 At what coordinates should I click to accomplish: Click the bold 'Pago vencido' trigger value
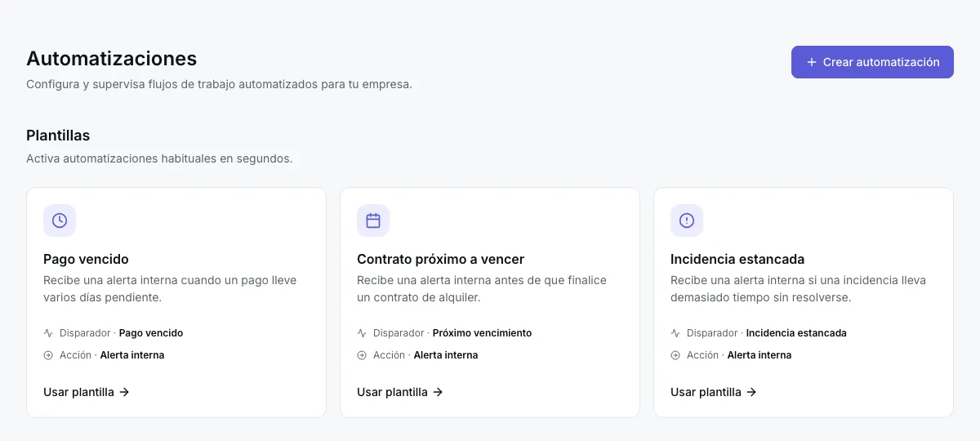[151, 333]
